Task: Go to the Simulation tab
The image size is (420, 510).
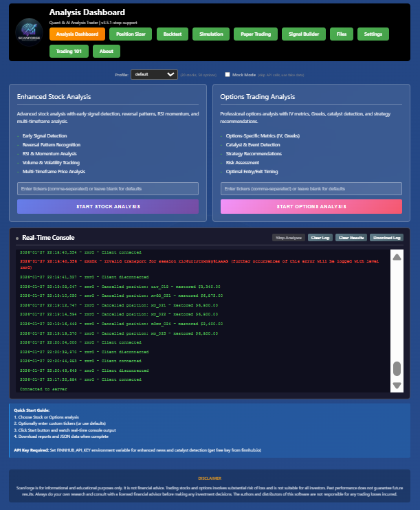Action: click(x=211, y=34)
